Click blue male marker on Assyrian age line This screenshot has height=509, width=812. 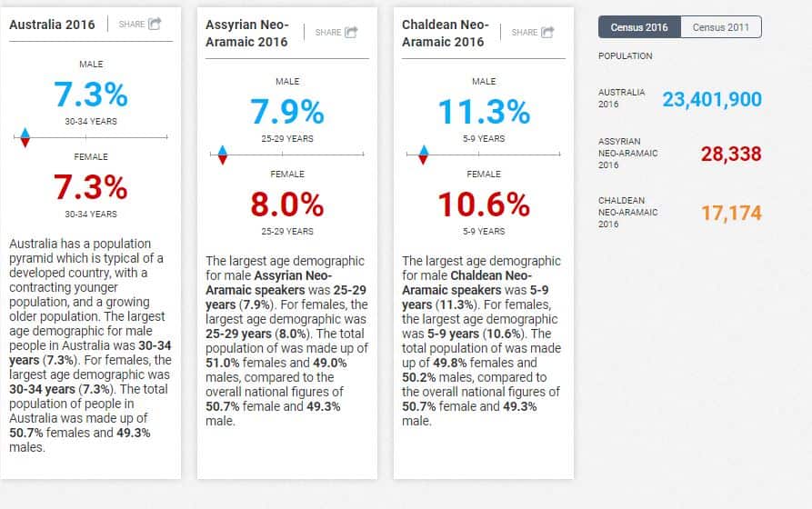pos(223,151)
